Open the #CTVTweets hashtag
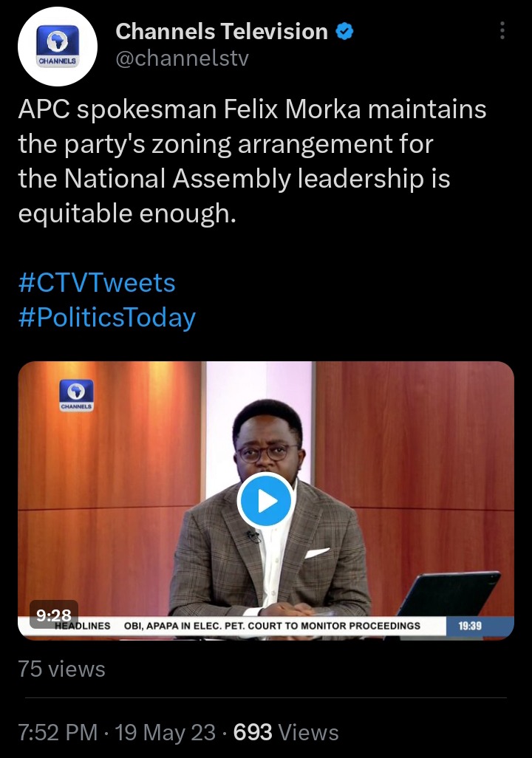This screenshot has height=758, width=532. click(x=97, y=283)
